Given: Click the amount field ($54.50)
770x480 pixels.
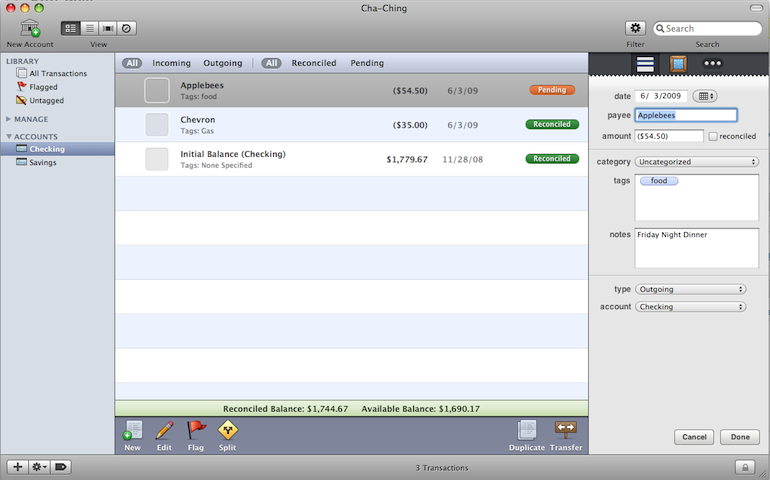Looking at the screenshot, I should pyautogui.click(x=669, y=136).
